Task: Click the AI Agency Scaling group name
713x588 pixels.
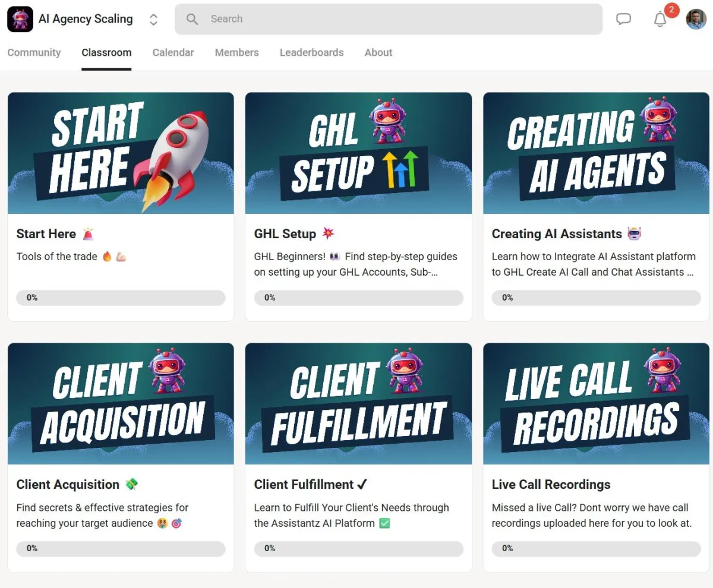Action: (x=86, y=19)
